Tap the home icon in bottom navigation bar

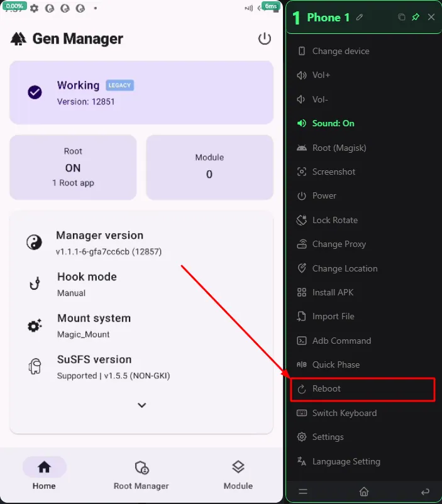(x=364, y=491)
